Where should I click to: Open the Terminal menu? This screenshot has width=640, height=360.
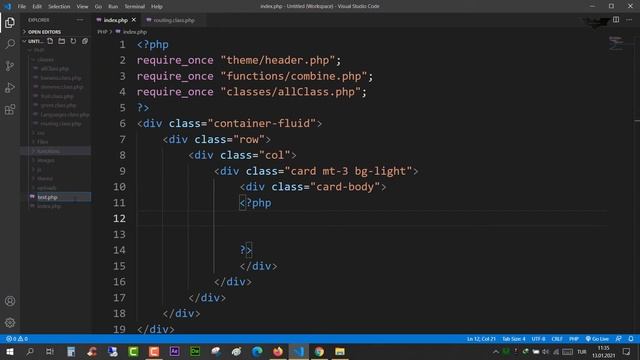(135, 7)
